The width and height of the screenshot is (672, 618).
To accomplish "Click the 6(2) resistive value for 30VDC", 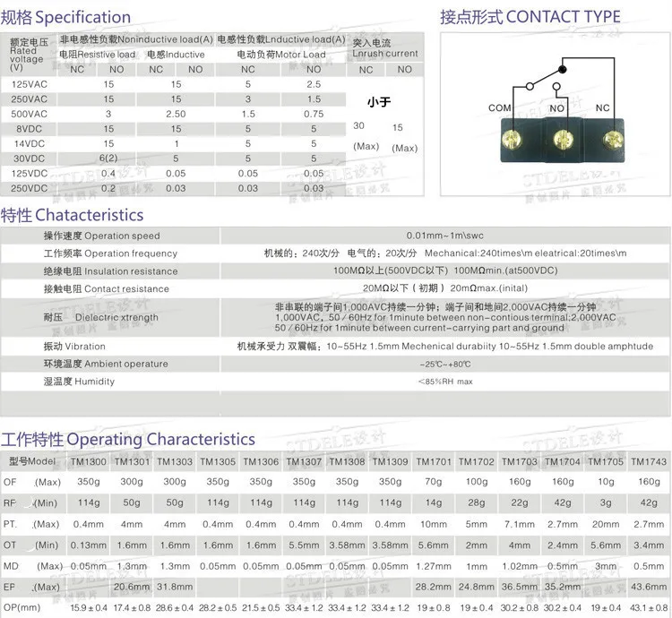I will tap(108, 158).
